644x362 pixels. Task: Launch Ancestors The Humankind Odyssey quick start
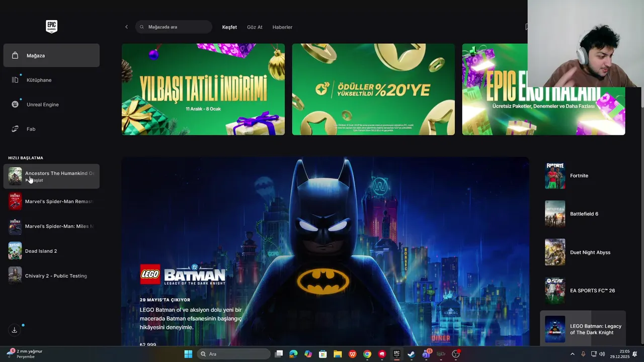point(51,176)
